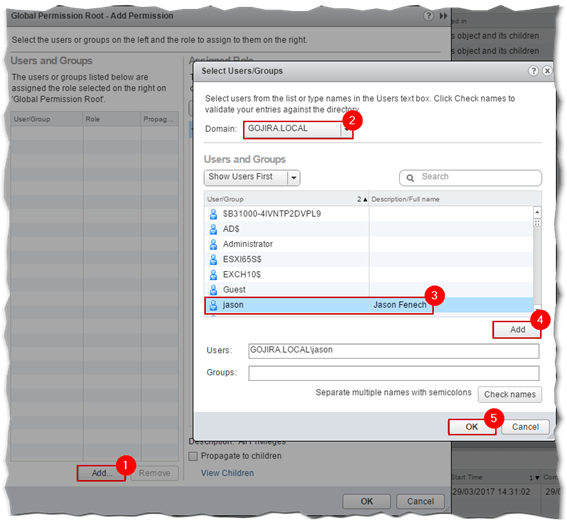Click OK in Add Permission window

(367, 501)
